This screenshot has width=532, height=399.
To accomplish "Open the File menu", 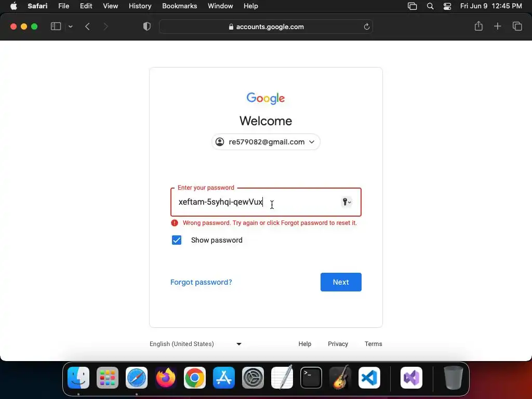I will tap(63, 6).
